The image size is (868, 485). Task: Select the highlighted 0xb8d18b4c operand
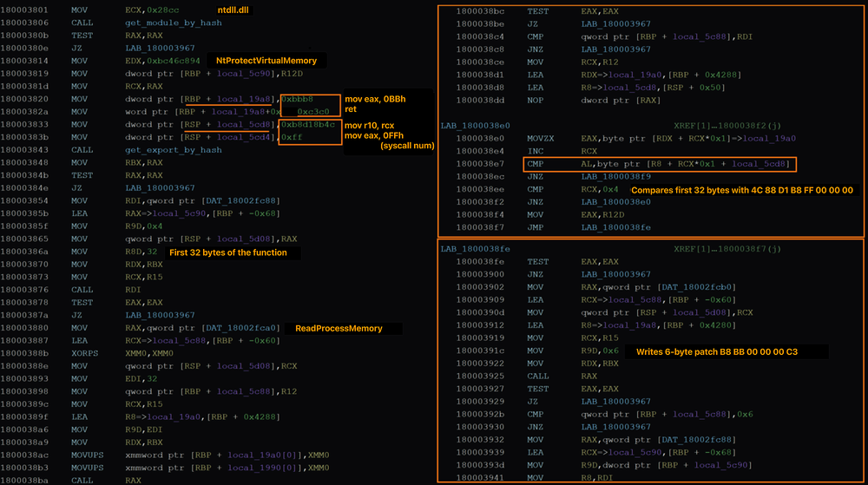click(309, 125)
